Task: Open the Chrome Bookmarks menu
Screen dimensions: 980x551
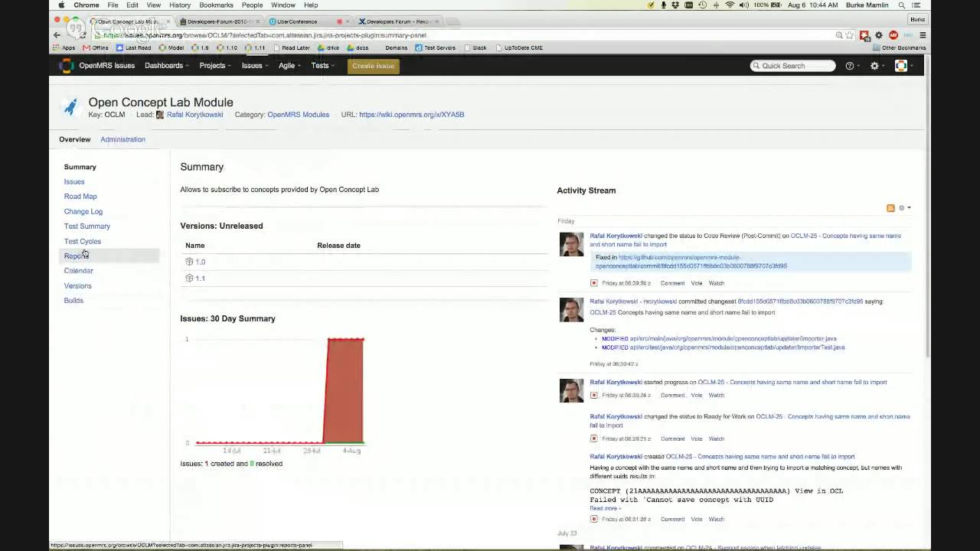Action: (x=216, y=5)
